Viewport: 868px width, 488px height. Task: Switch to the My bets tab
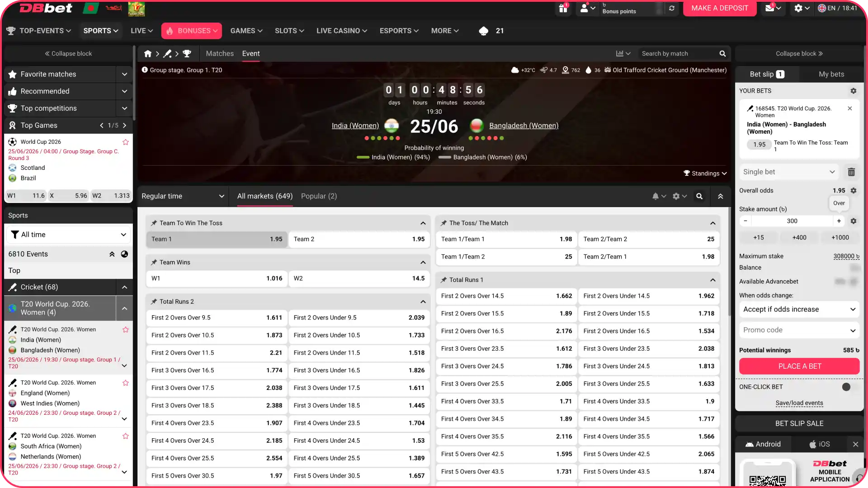(x=831, y=75)
